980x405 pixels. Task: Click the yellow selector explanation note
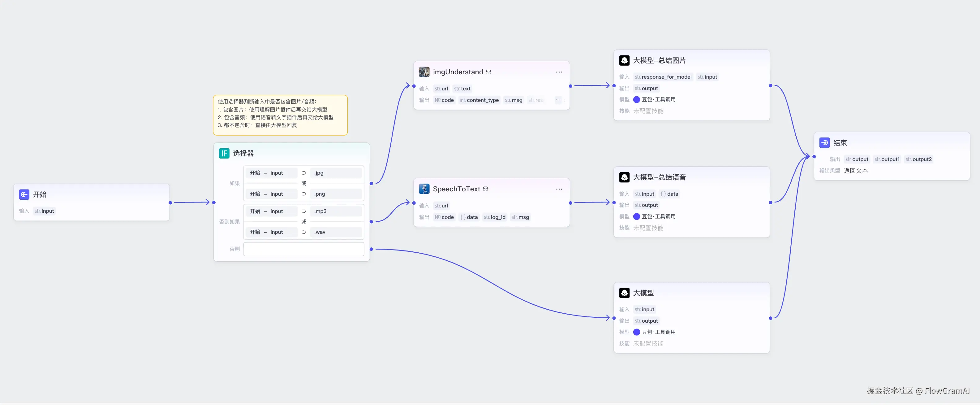[280, 115]
